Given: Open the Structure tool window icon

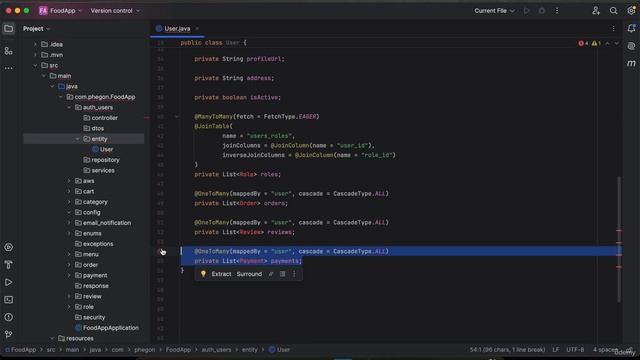Looking at the screenshot, I should tap(8, 51).
